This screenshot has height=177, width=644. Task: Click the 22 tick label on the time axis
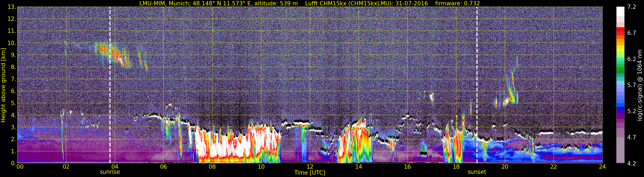click(554, 167)
